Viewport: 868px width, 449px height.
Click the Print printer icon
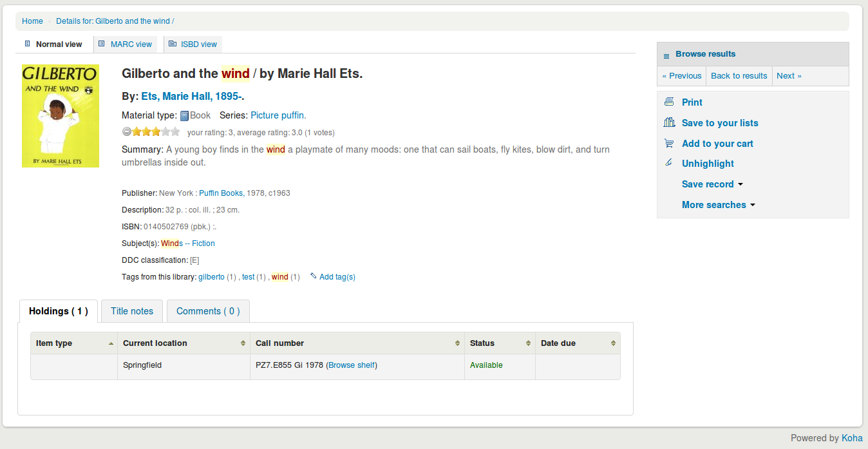(669, 102)
